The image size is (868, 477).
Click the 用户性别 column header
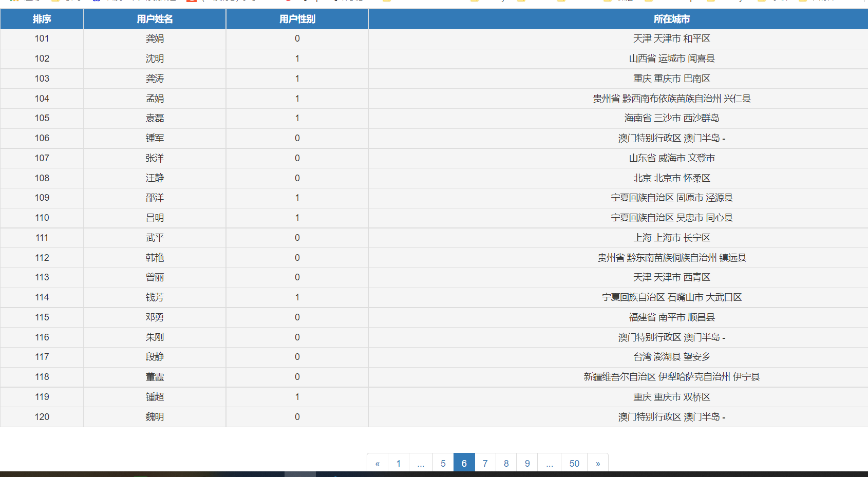[297, 19]
